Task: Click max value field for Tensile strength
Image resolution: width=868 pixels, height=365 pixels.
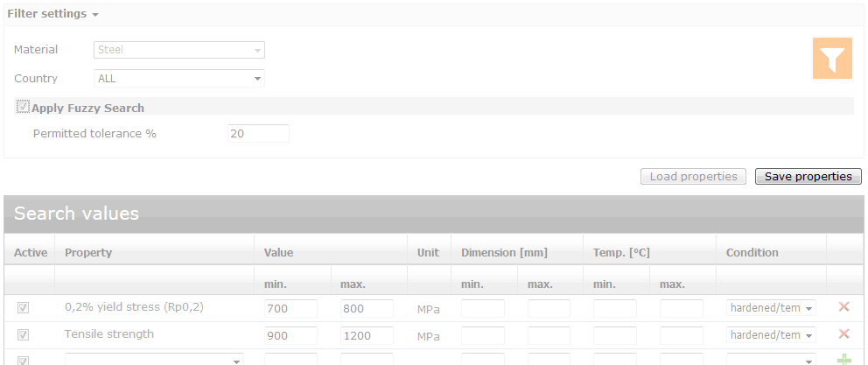Action: click(367, 336)
